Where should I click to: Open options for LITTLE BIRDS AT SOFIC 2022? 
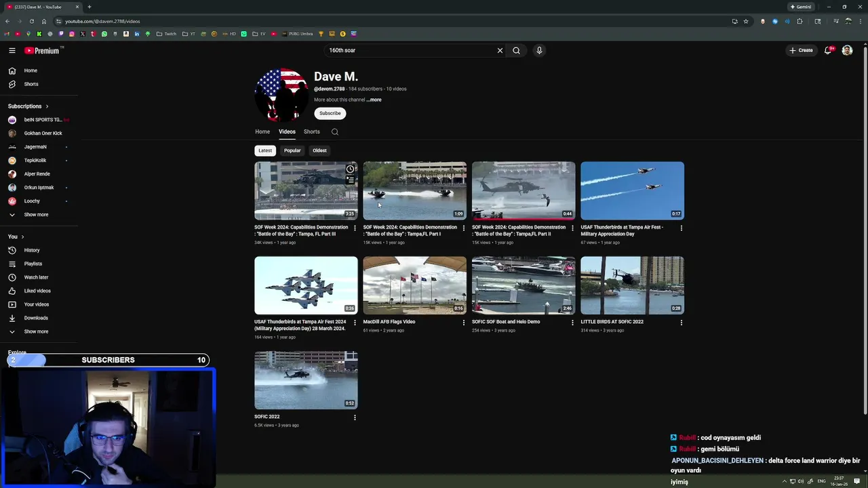click(x=682, y=323)
